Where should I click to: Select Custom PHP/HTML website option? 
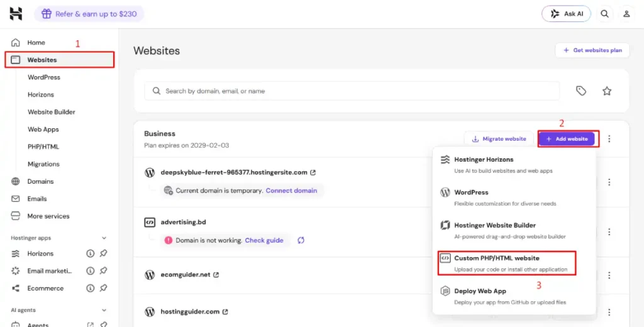click(x=507, y=263)
